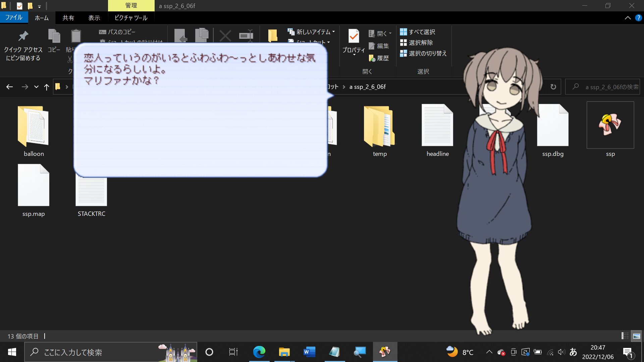Open Microsoft Edge from taskbar
Viewport: 644px width, 362px height.
259,352
